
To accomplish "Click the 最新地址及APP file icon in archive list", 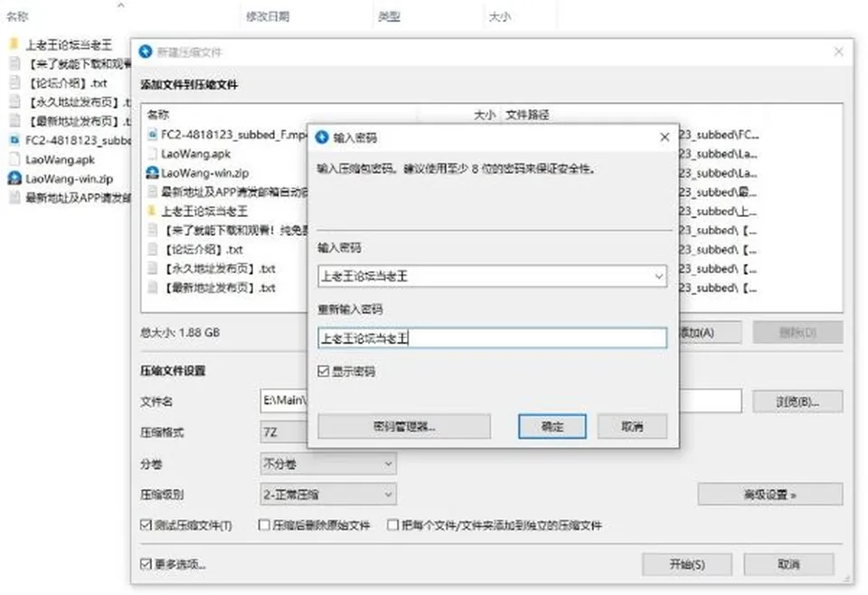I will coord(152,192).
